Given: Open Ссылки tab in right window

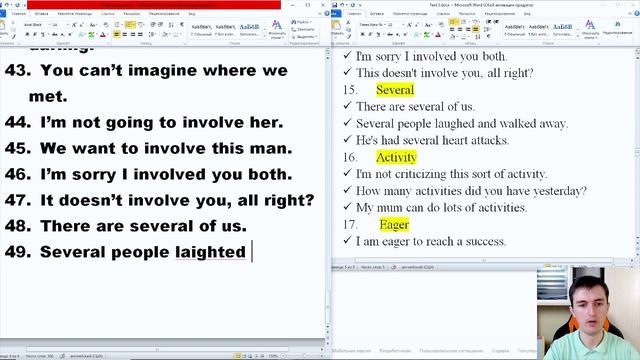Looking at the screenshot, I should [x=443, y=13].
